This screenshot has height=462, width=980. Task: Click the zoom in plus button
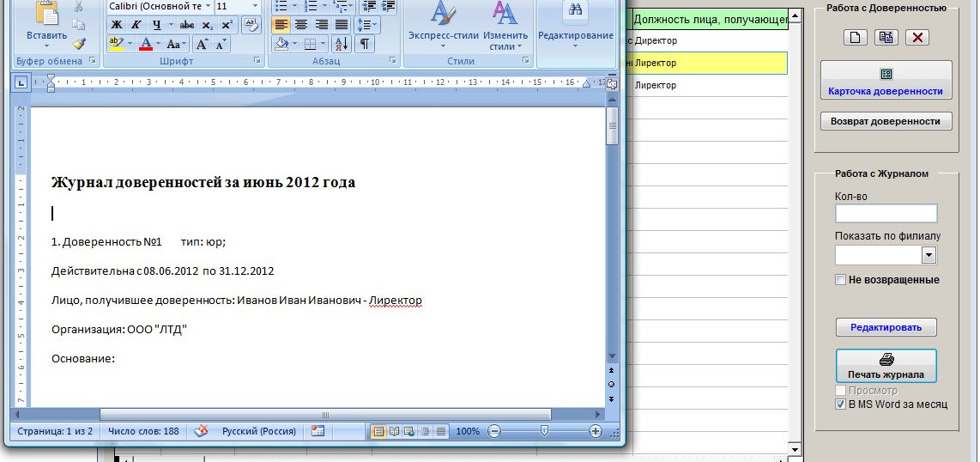pos(595,431)
